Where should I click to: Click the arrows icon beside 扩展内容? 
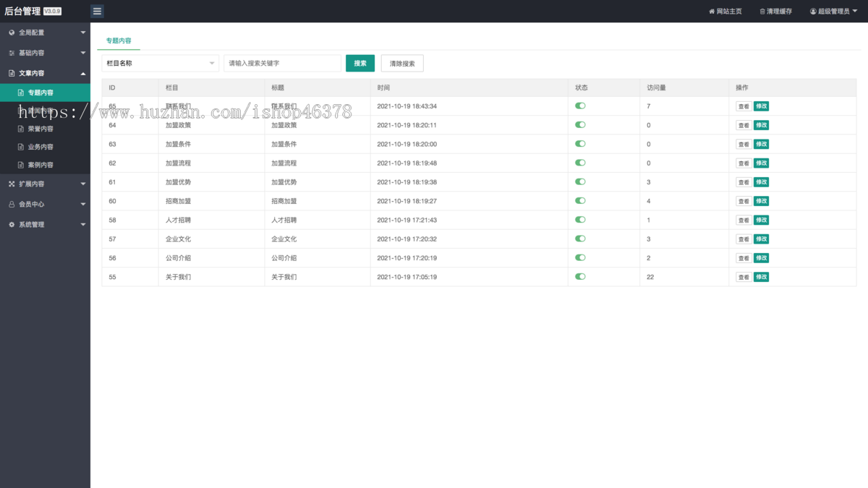(12, 184)
